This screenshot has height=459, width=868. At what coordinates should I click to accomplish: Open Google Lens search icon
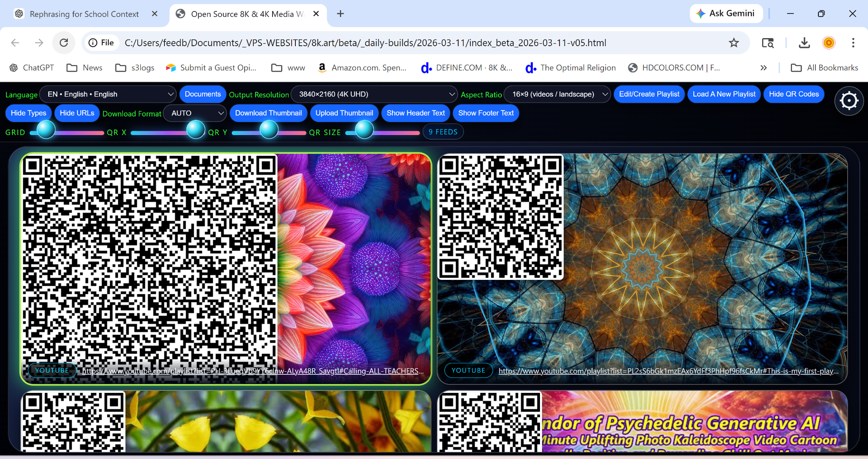(768, 43)
